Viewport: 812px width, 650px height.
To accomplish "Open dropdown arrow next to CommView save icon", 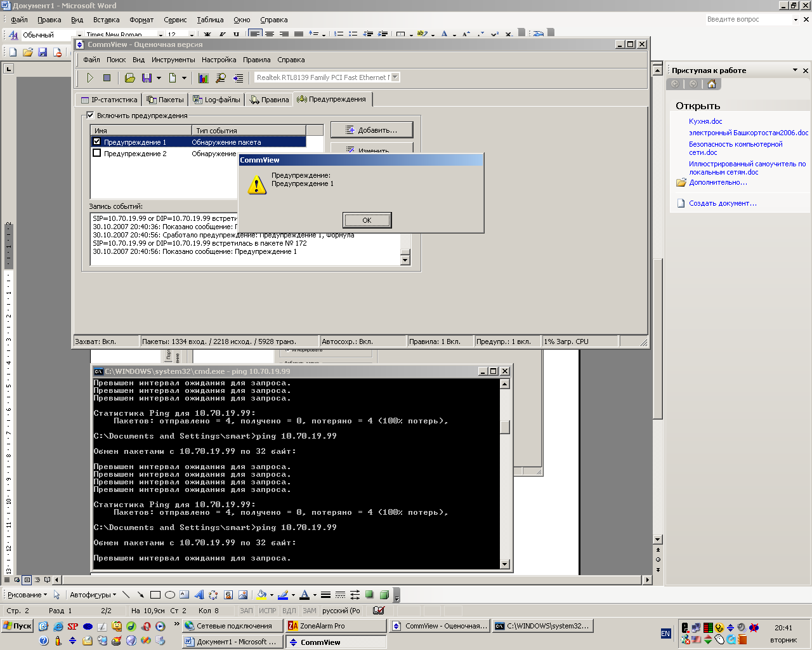I will (x=159, y=78).
